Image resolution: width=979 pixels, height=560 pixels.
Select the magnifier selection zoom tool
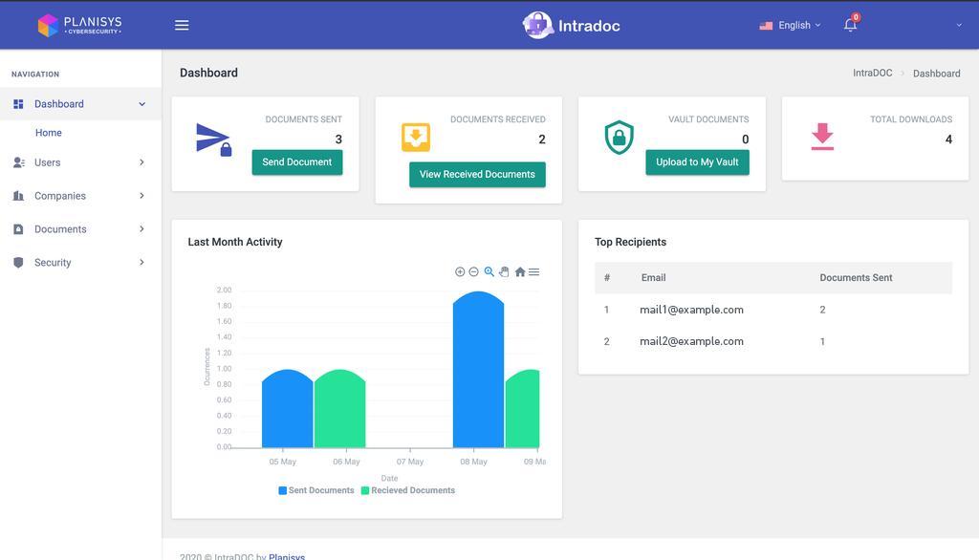(x=489, y=272)
